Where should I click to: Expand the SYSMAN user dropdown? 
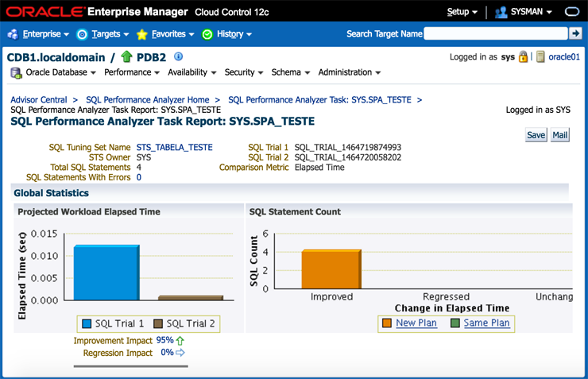click(524, 12)
